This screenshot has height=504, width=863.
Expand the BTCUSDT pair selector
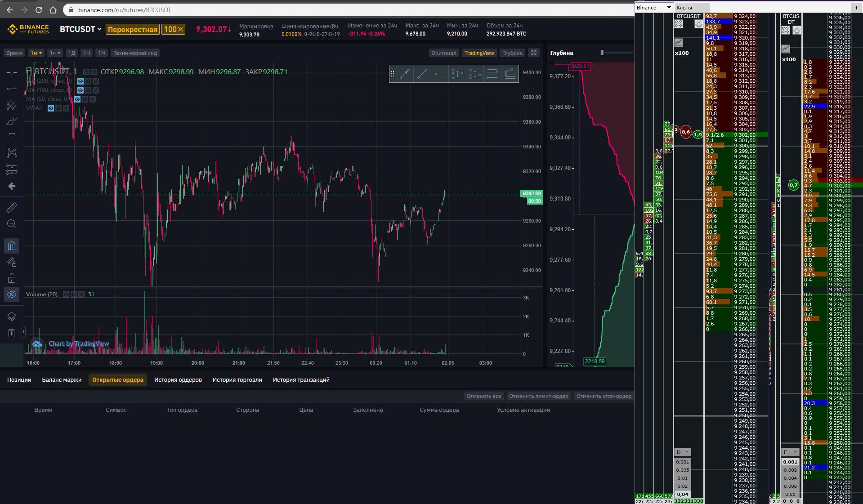pyautogui.click(x=80, y=29)
